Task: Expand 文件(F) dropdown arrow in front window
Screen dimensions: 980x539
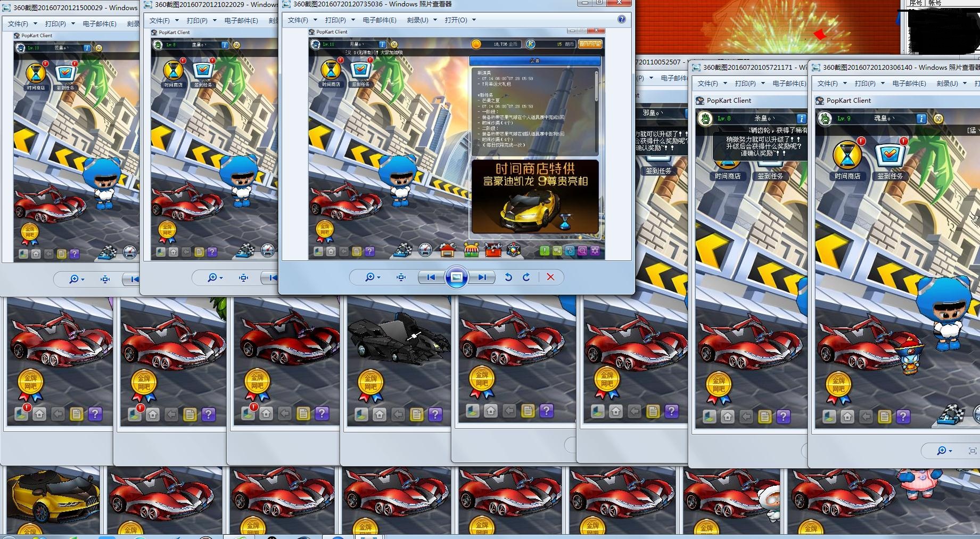Action: (x=316, y=20)
